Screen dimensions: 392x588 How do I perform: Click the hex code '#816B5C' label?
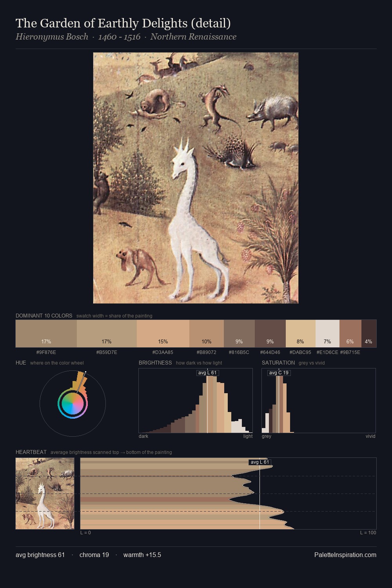(239, 352)
